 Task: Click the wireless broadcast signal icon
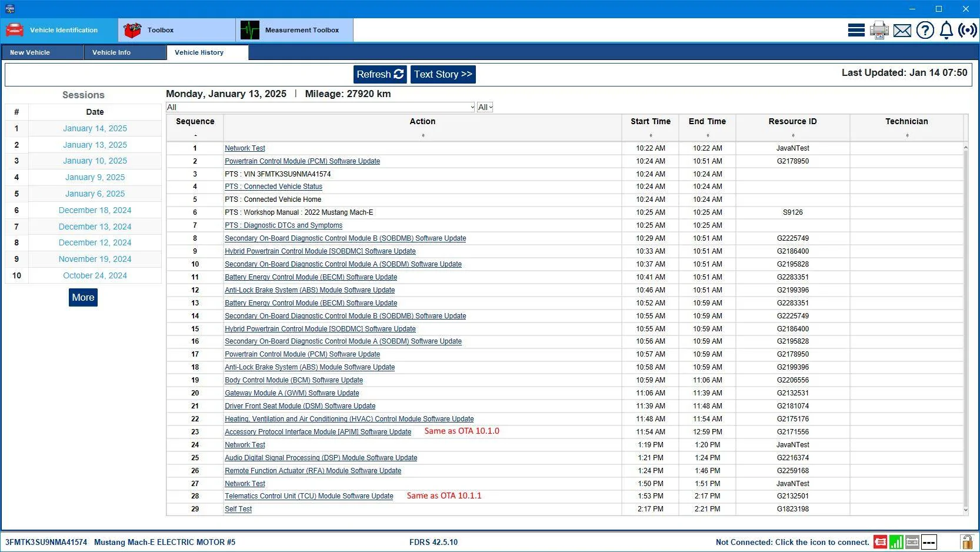(x=968, y=30)
